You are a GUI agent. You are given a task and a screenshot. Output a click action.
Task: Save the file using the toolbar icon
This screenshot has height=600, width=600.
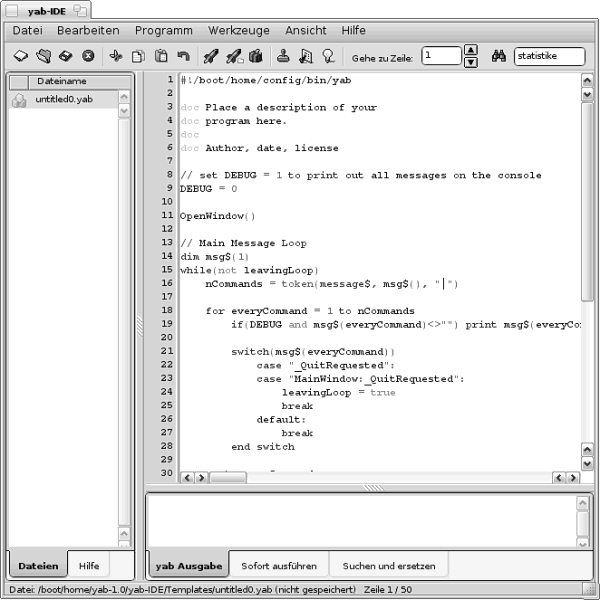pos(65,56)
